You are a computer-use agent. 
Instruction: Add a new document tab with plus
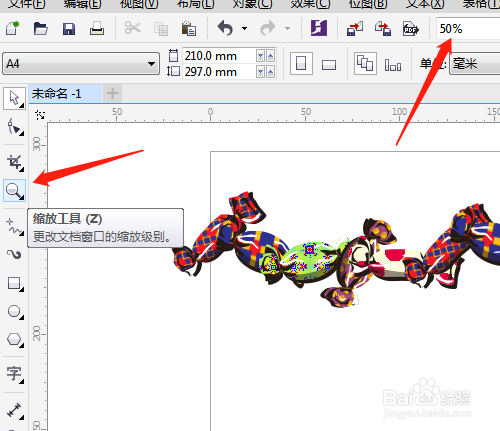pos(112,93)
